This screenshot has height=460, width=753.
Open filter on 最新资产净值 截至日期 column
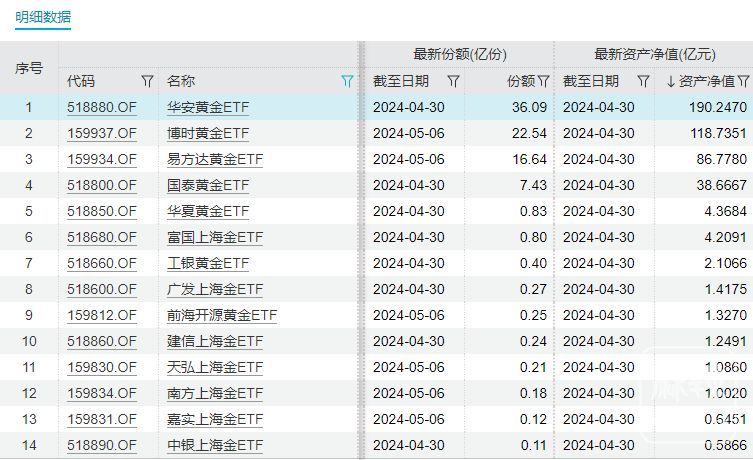tap(643, 81)
